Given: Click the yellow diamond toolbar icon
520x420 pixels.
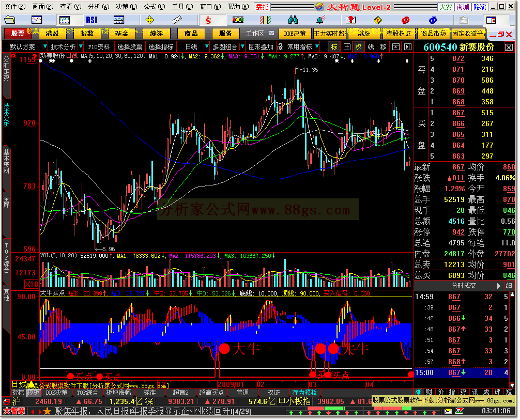Looking at the screenshot, I should tap(378, 20).
